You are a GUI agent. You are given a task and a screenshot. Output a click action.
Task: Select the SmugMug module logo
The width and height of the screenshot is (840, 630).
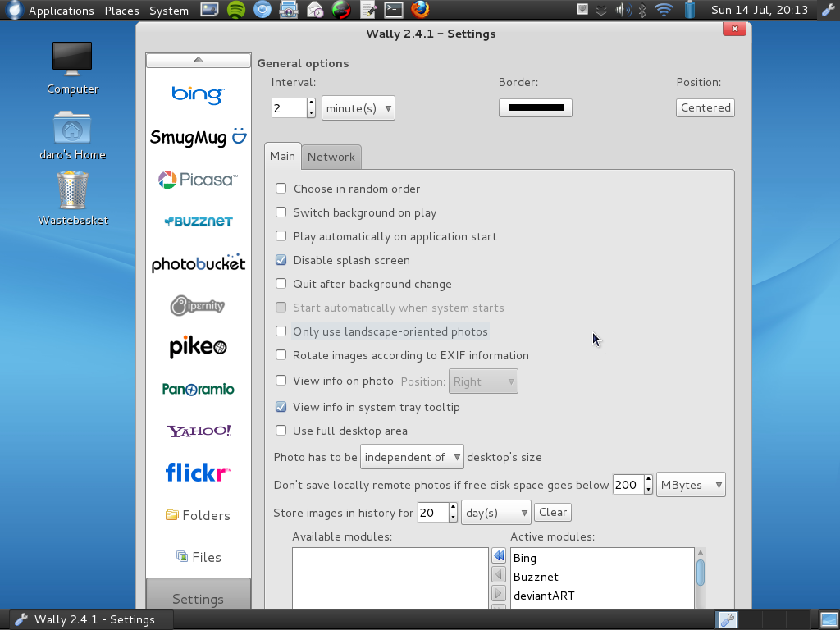(198, 137)
